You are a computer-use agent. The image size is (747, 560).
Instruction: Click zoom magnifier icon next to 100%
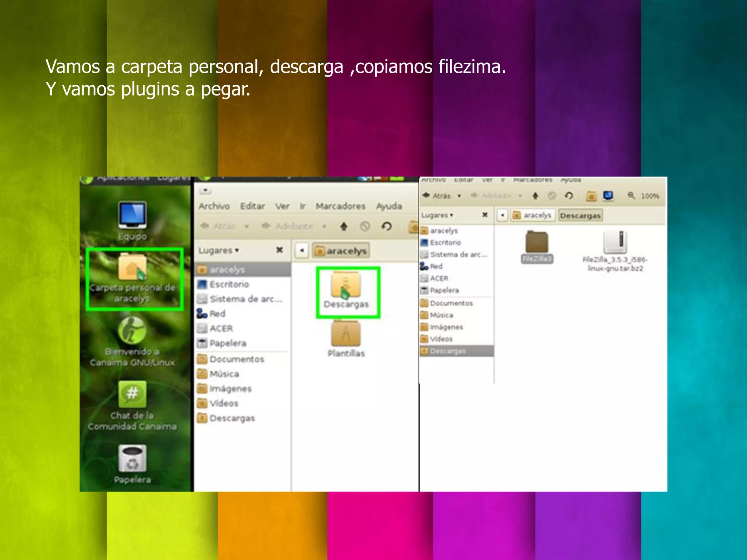coord(631,196)
